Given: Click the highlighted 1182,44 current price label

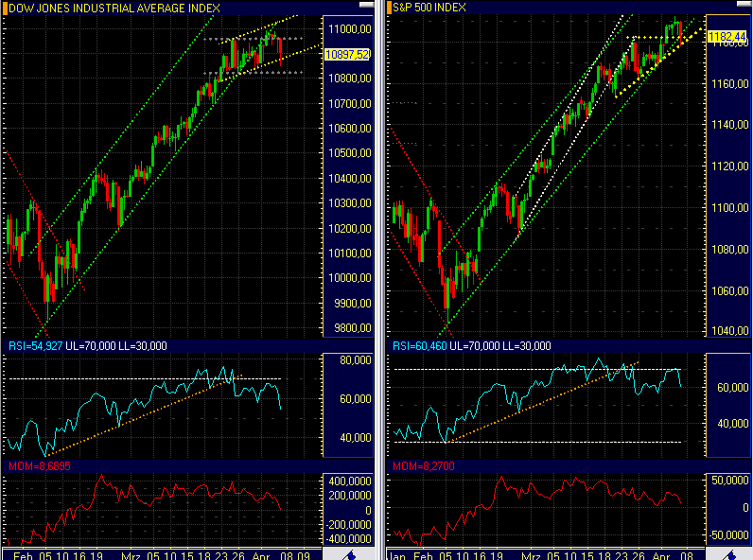Looking at the screenshot, I should [x=727, y=36].
